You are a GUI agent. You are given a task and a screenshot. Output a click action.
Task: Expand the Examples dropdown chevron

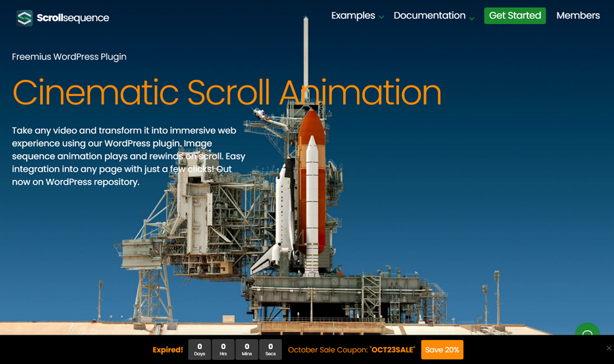(381, 17)
